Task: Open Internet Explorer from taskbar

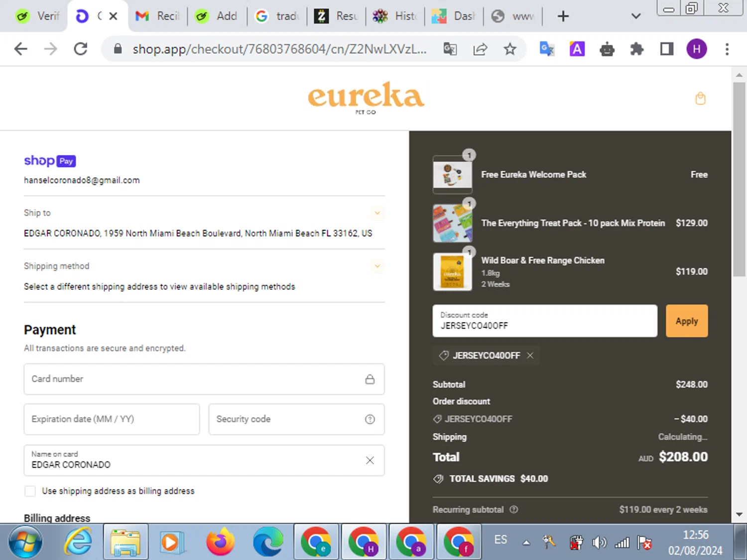Action: [x=78, y=542]
